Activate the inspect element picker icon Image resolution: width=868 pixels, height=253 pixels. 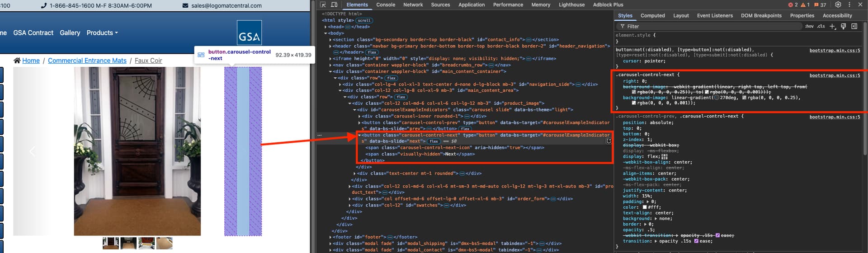point(323,5)
